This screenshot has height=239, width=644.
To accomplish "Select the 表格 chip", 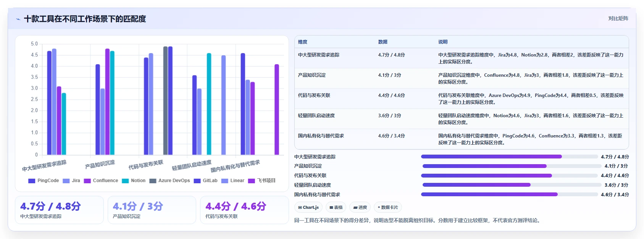I will [x=336, y=207].
